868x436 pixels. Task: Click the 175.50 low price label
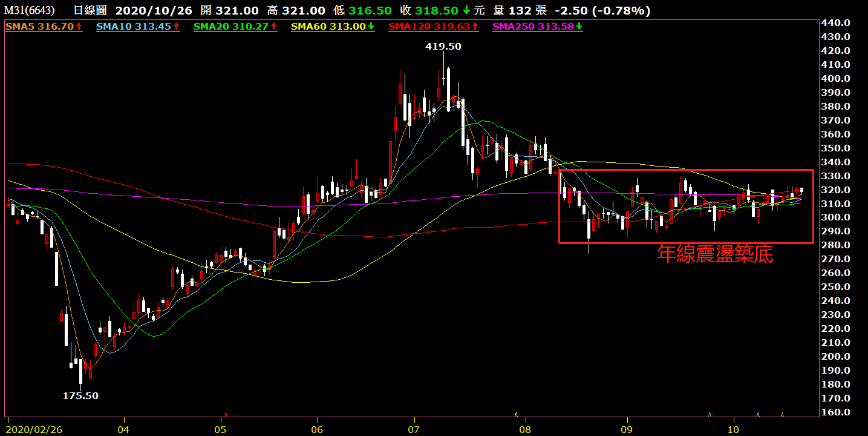click(80, 396)
